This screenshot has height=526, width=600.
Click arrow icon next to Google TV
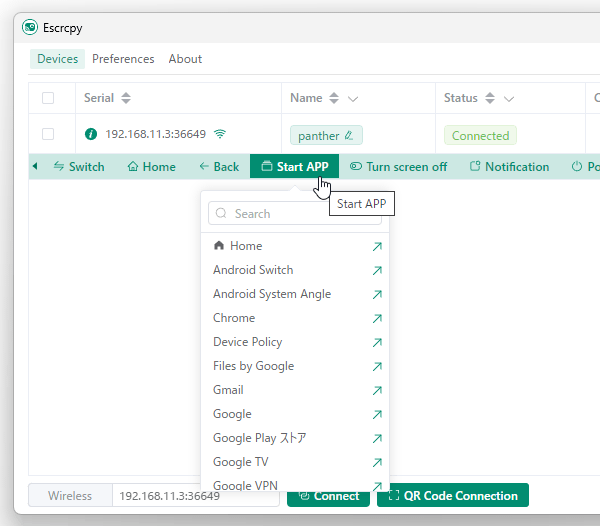[377, 462]
